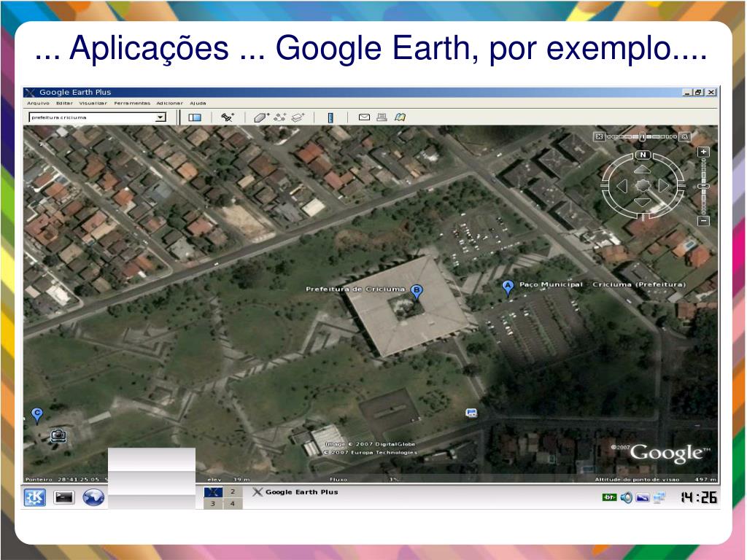
Task: Click the email envelope icon
Action: pyautogui.click(x=364, y=117)
